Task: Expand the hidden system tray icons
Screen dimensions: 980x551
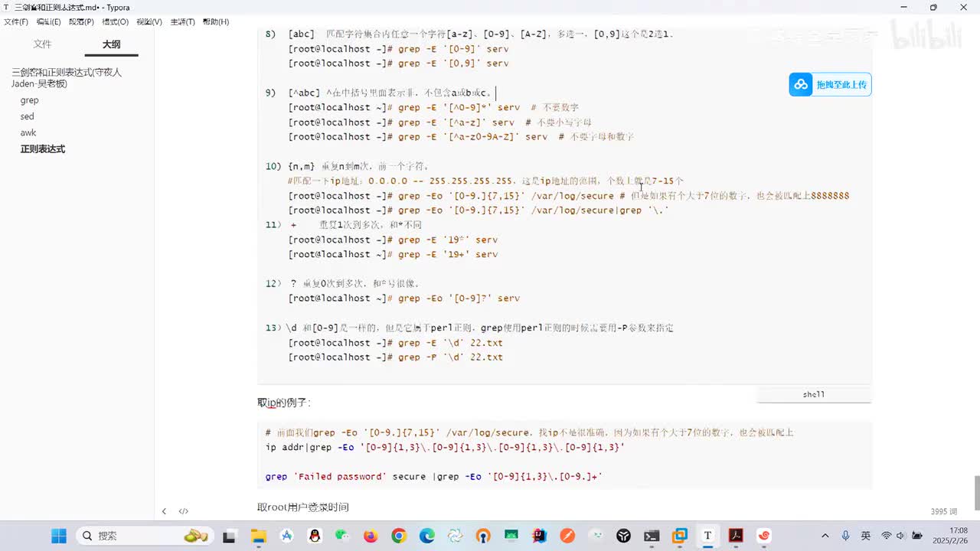Action: coord(825,536)
